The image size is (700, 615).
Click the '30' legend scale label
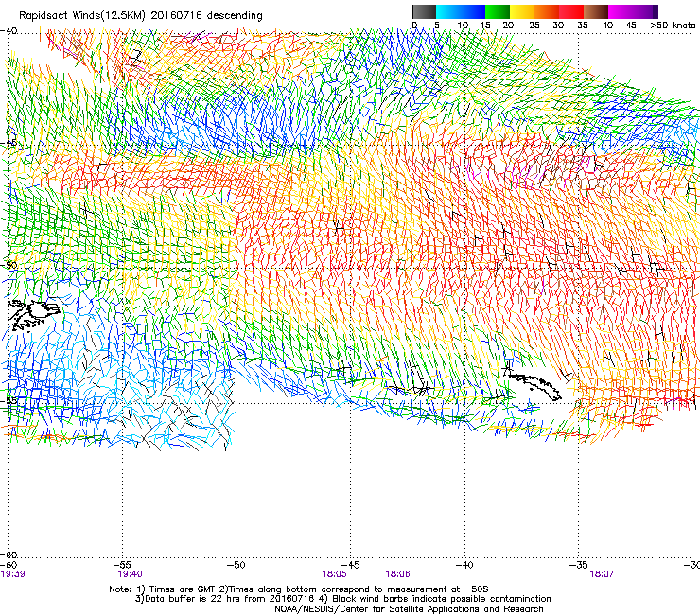(558, 25)
